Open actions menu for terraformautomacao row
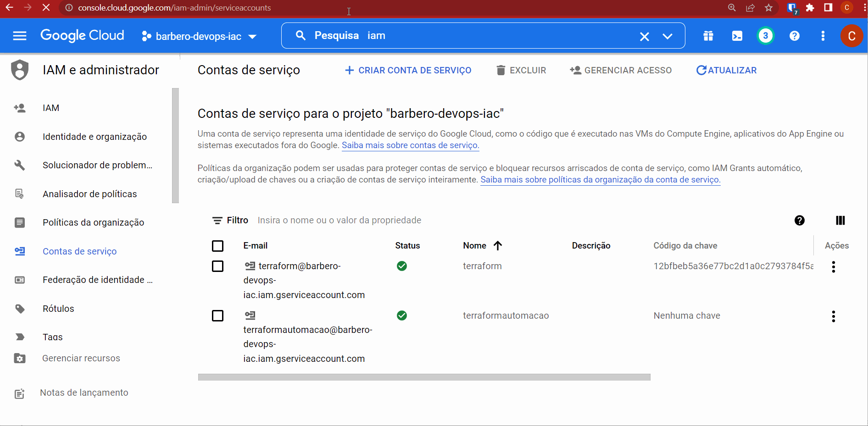This screenshot has width=868, height=426. tap(833, 316)
